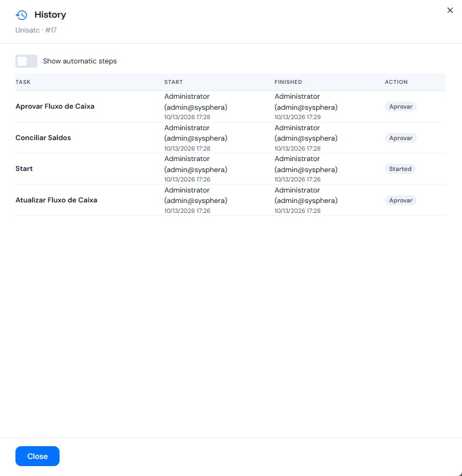This screenshot has height=476, width=462.
Task: Click Aprovar badge for Atualizar Fluxo de Caixa
Action: click(401, 200)
